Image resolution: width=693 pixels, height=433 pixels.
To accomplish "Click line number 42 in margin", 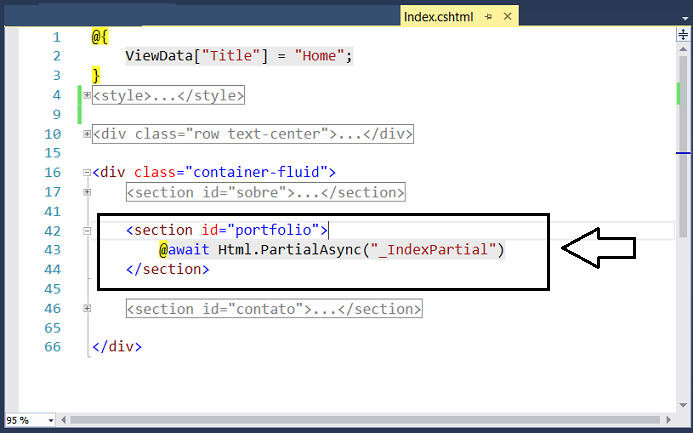I will [53, 231].
